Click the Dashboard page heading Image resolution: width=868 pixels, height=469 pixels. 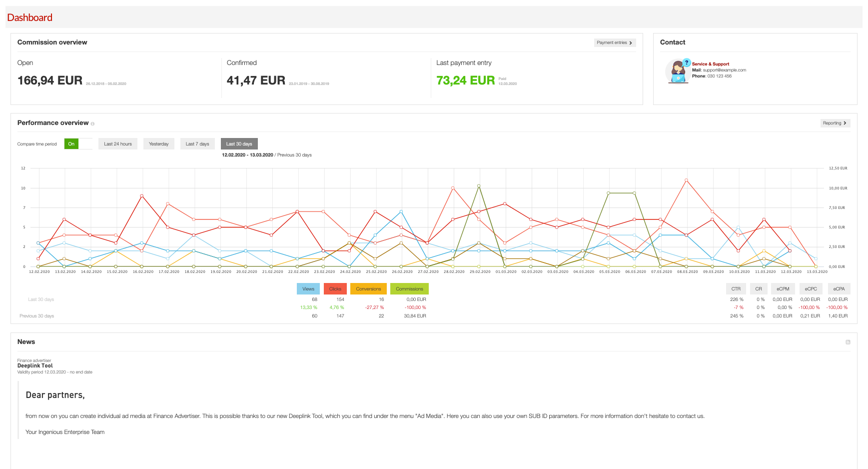pyautogui.click(x=30, y=17)
